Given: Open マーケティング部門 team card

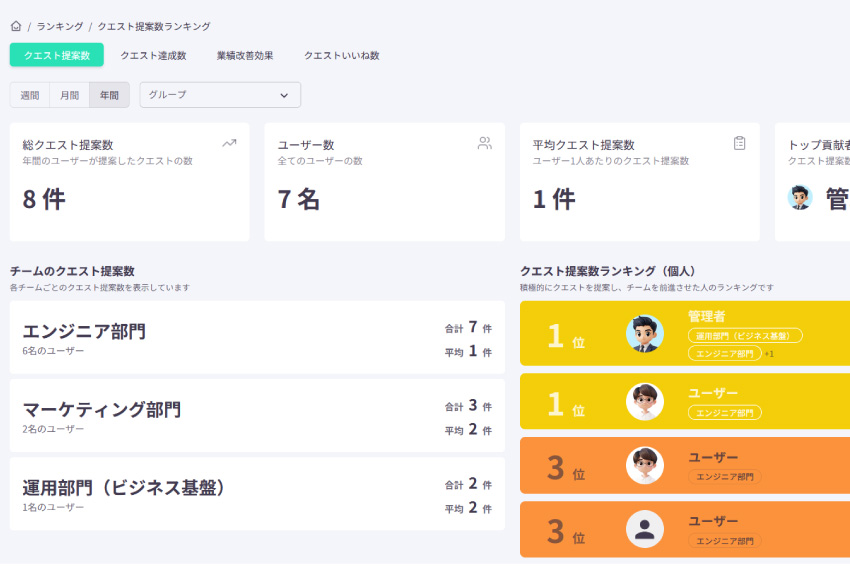Looking at the screenshot, I should [x=257, y=416].
